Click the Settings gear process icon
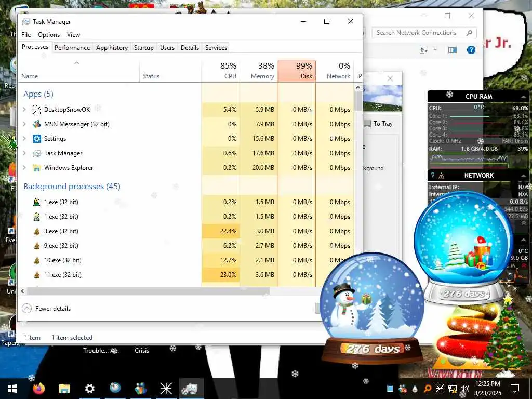 (37, 139)
